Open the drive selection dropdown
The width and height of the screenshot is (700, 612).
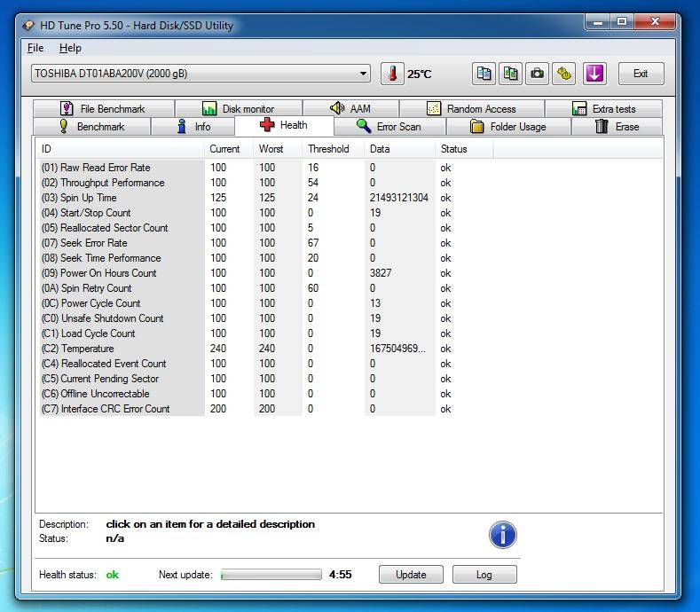201,74
